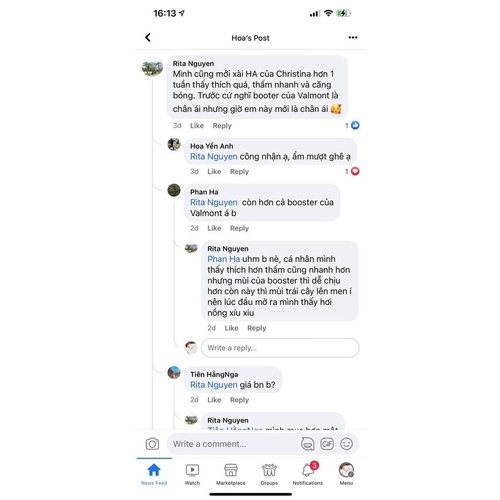Tap the Write a comment field

point(233,444)
